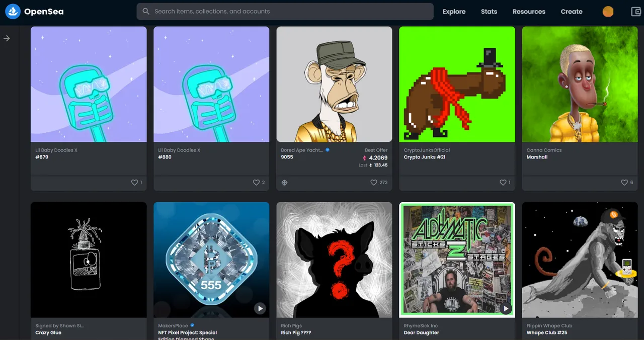This screenshot has height=340, width=644.
Task: Click the Crypto Junks #21 title
Action: click(x=424, y=157)
